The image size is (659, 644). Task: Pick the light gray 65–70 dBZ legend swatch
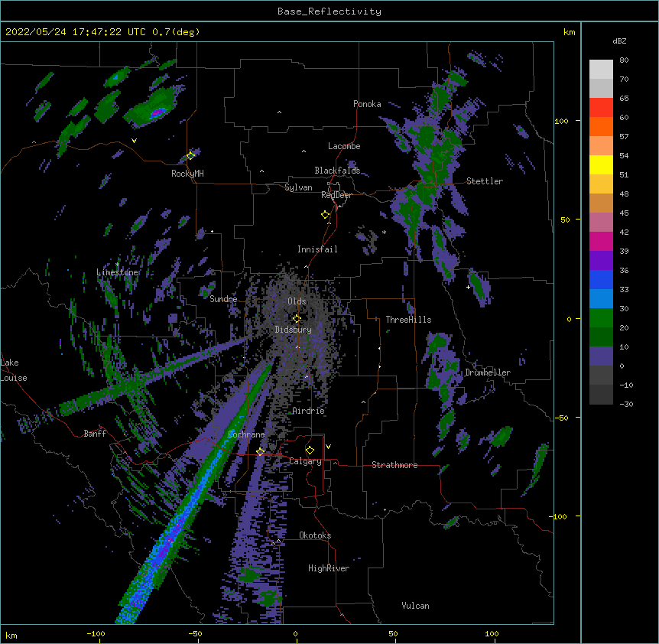pyautogui.click(x=601, y=88)
